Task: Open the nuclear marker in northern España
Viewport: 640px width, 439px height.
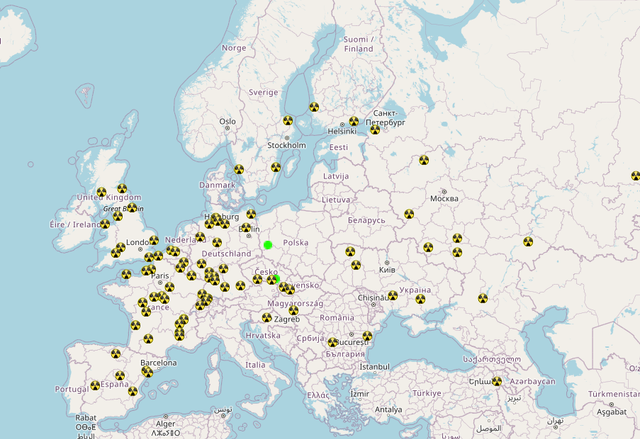Action: click(116, 354)
